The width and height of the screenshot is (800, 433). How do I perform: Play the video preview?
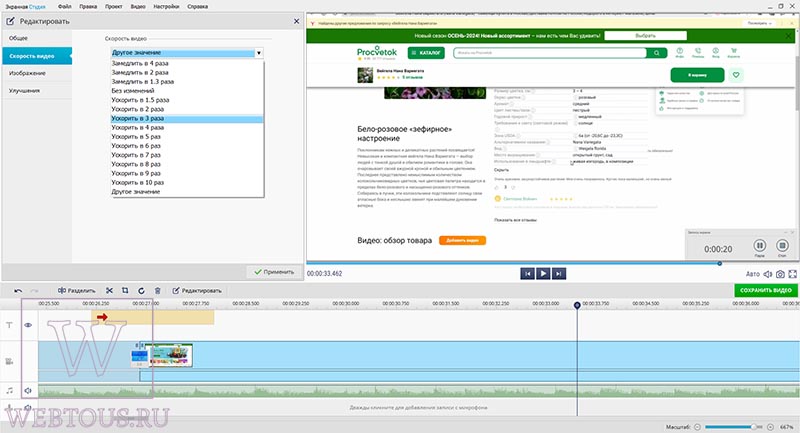[543, 274]
